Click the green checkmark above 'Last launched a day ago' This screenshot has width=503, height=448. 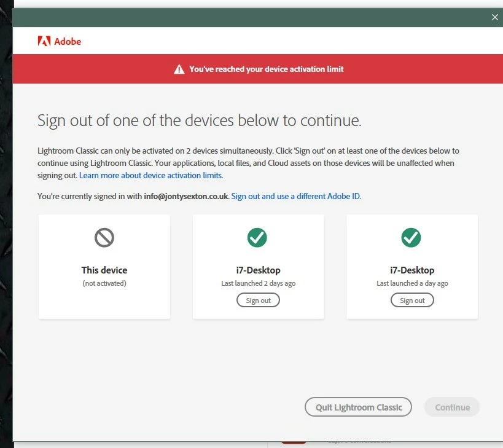tap(411, 237)
